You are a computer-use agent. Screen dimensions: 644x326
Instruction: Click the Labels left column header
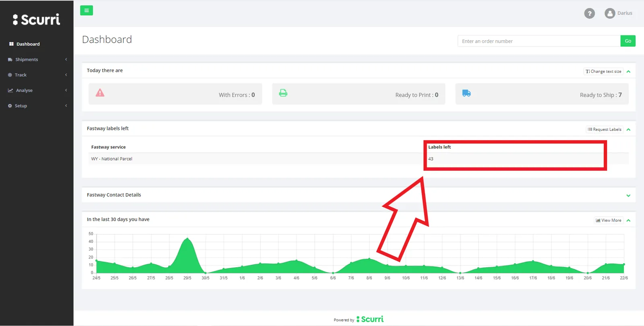(x=440, y=147)
